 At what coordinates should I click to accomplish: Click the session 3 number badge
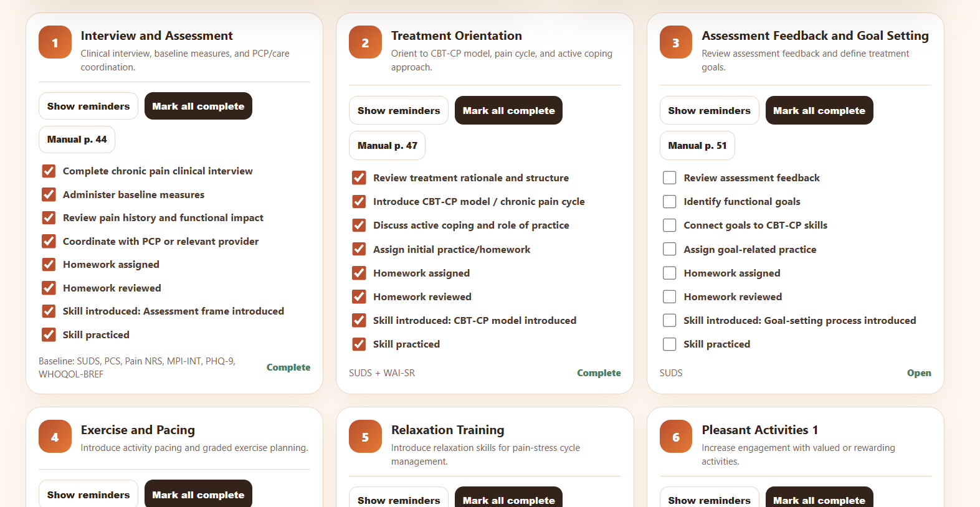tap(676, 42)
